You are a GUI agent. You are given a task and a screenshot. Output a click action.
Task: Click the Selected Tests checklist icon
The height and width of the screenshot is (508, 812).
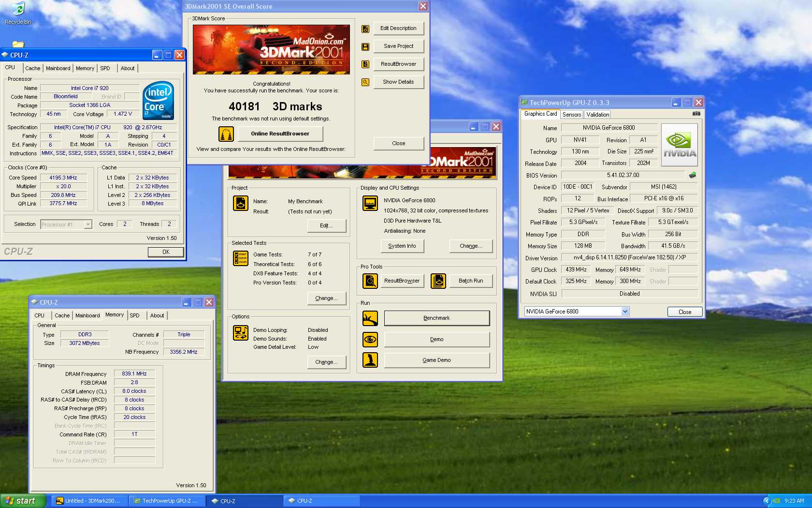[x=240, y=258]
